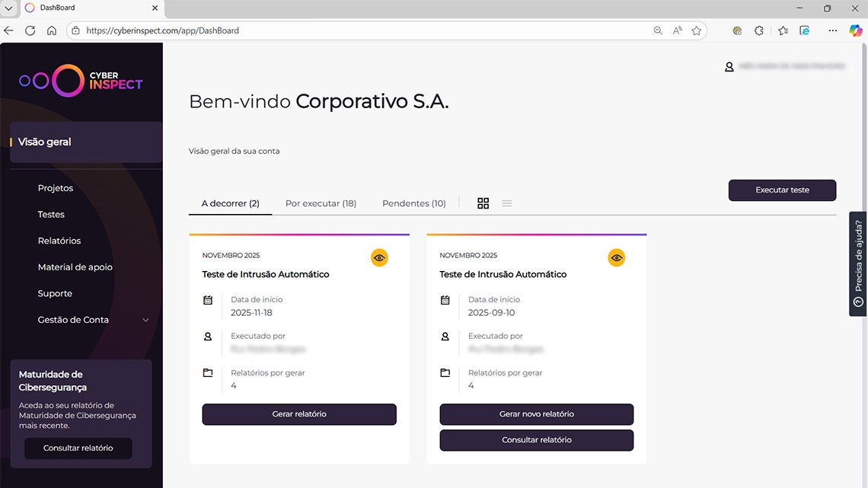
Task: Open the Relatórios section
Action: coord(60,240)
